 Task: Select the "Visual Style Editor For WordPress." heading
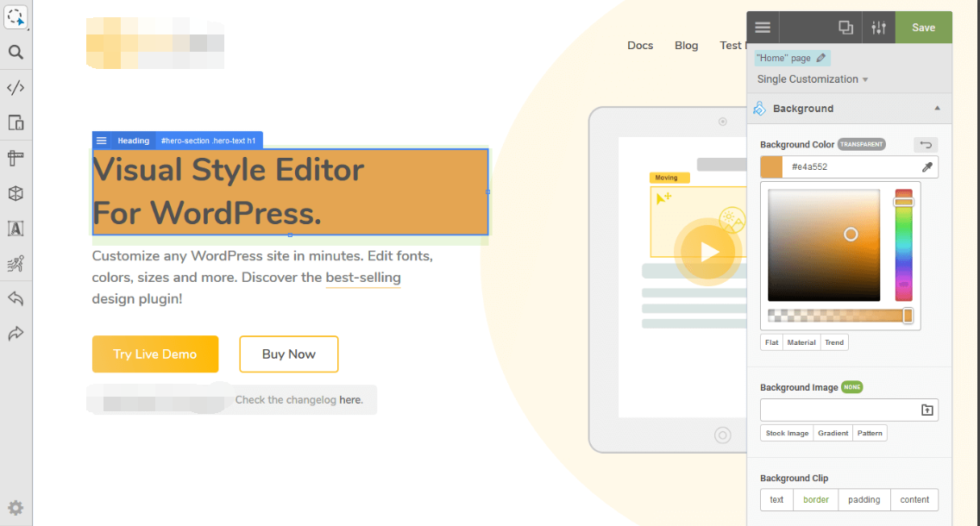290,191
